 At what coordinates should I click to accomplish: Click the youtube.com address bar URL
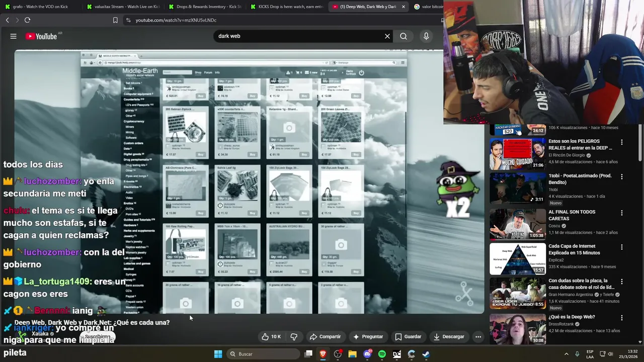tap(176, 20)
